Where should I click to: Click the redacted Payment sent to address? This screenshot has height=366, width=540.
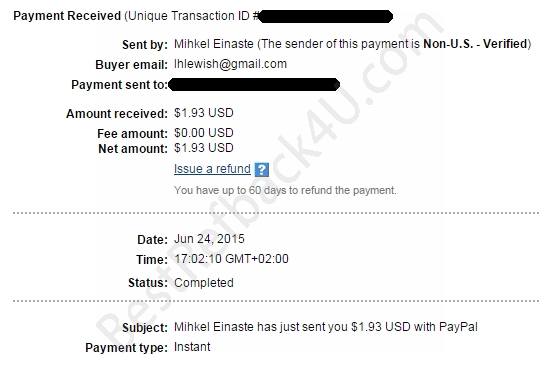click(x=254, y=85)
